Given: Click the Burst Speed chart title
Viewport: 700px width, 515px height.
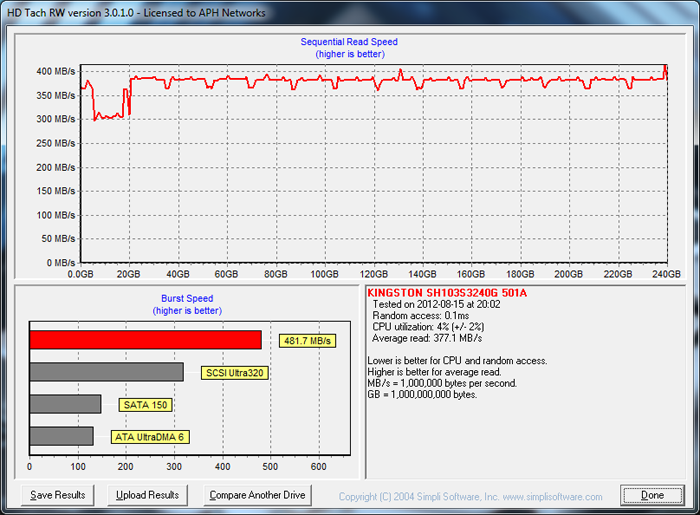Looking at the screenshot, I should click(187, 298).
